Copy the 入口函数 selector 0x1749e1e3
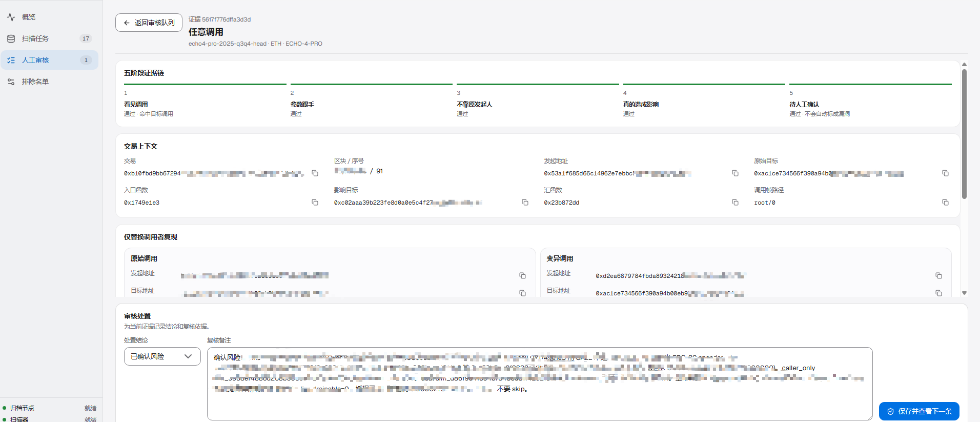 point(315,203)
